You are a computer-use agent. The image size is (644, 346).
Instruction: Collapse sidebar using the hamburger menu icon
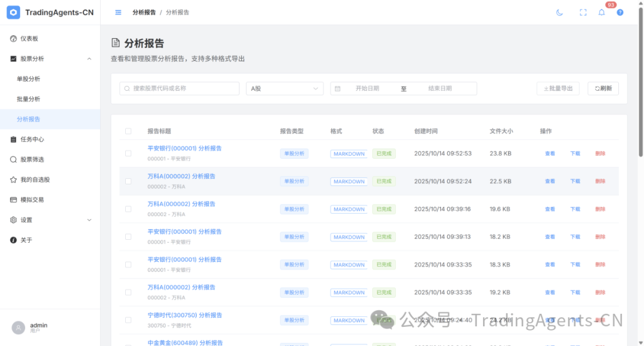coord(118,13)
